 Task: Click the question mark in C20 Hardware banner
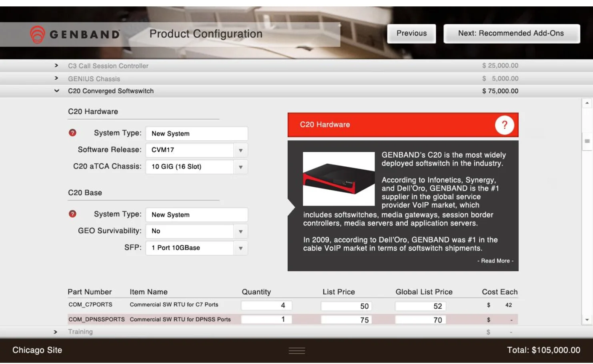[504, 125]
